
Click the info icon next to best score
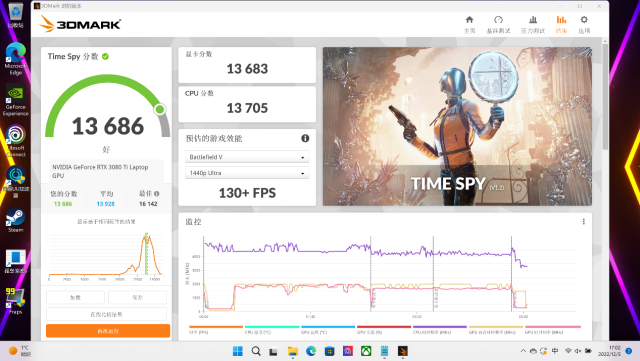point(157,194)
